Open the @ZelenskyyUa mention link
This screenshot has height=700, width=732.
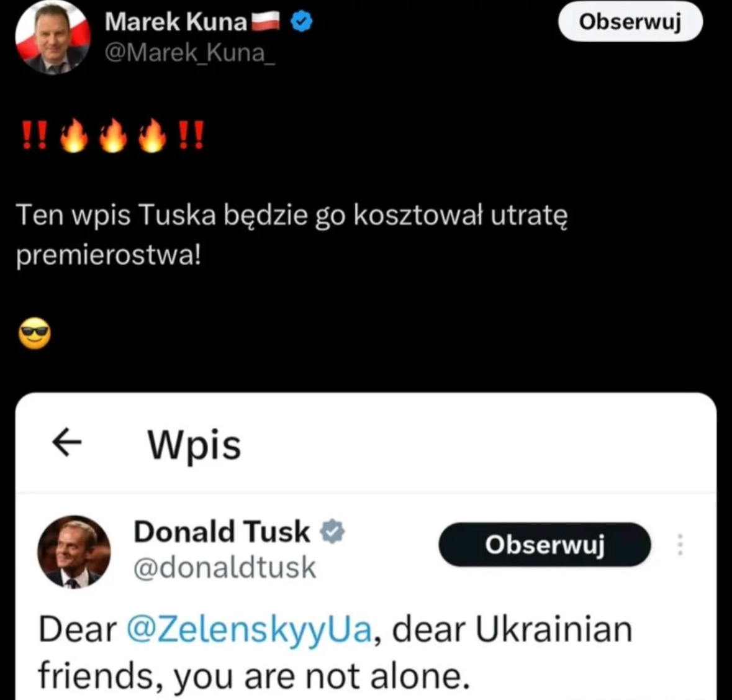click(250, 629)
